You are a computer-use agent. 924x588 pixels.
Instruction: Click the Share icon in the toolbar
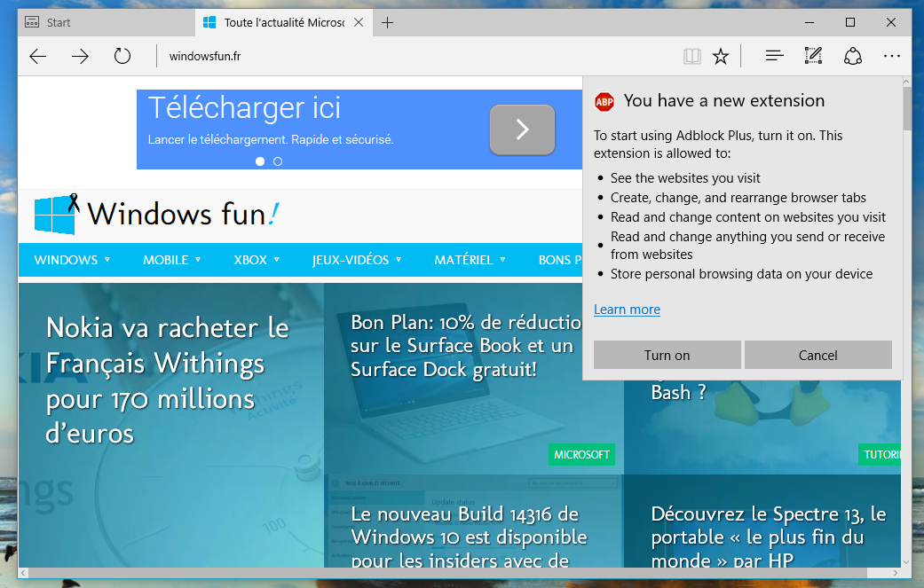[x=853, y=57]
